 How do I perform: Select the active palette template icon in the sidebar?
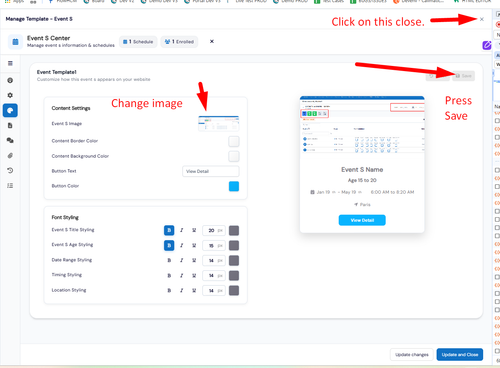[10, 110]
